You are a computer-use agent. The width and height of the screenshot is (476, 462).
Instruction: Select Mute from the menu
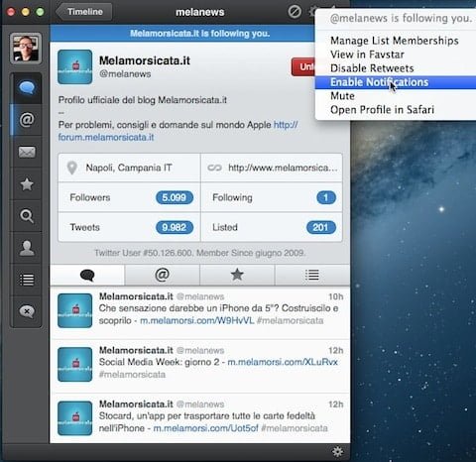342,96
